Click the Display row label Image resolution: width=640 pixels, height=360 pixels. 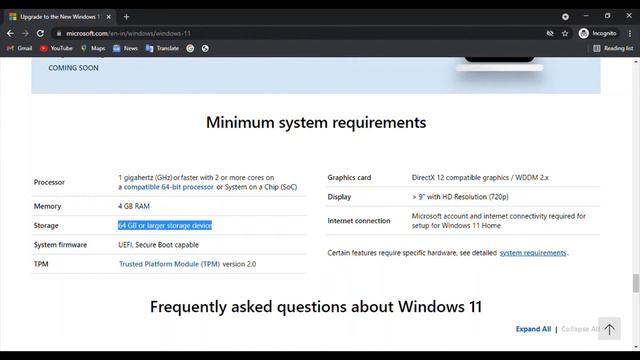339,197
